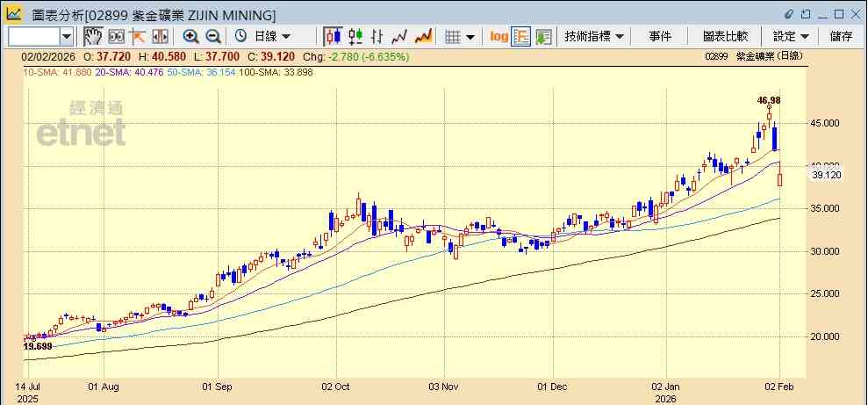Select the orange area chart style

click(423, 37)
